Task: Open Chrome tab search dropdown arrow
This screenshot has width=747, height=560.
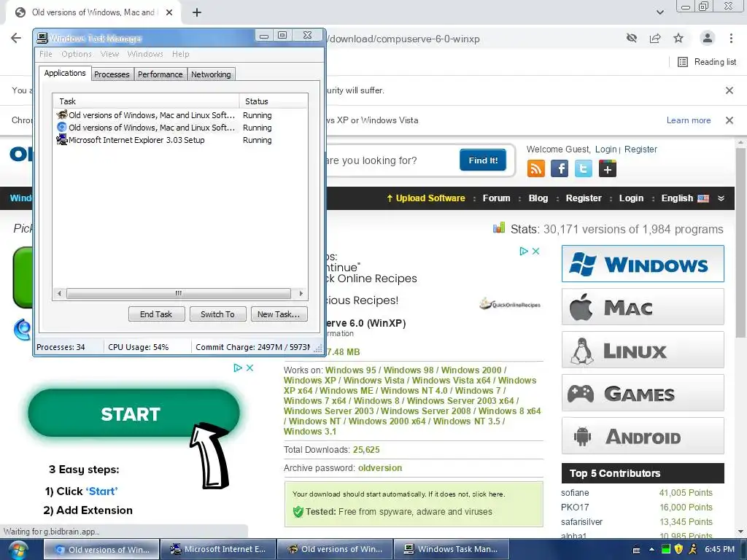Action: [x=659, y=12]
